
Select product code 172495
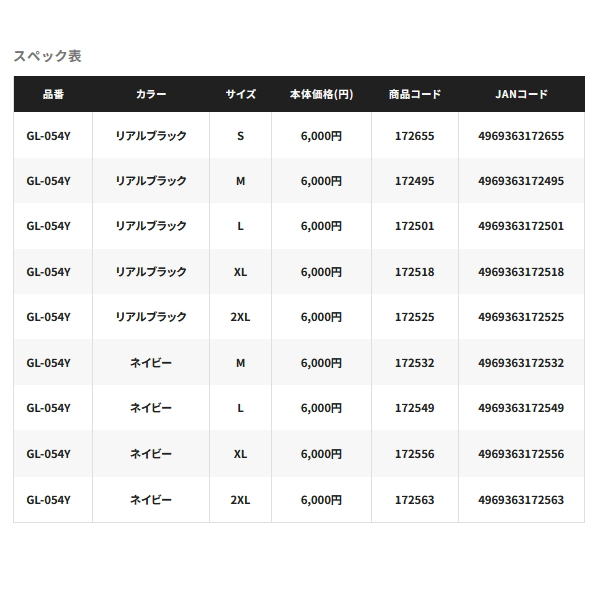415,181
